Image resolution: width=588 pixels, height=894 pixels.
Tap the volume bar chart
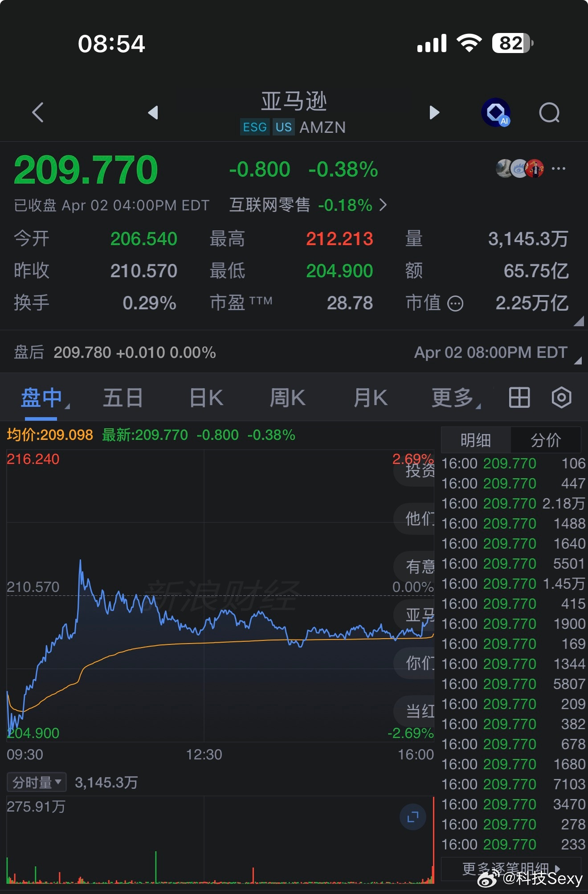[220, 840]
